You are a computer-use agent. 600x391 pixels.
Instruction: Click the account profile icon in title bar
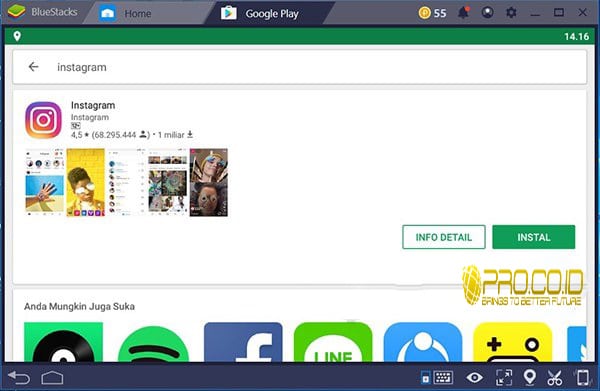487,13
